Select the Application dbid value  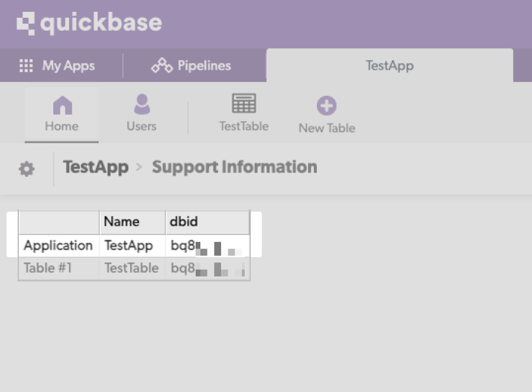pyautogui.click(x=206, y=245)
